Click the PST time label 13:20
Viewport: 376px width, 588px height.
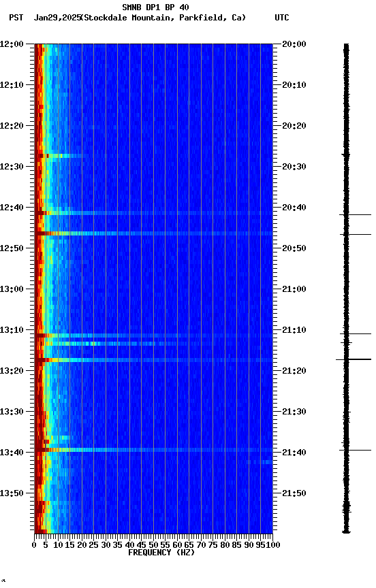(x=12, y=371)
